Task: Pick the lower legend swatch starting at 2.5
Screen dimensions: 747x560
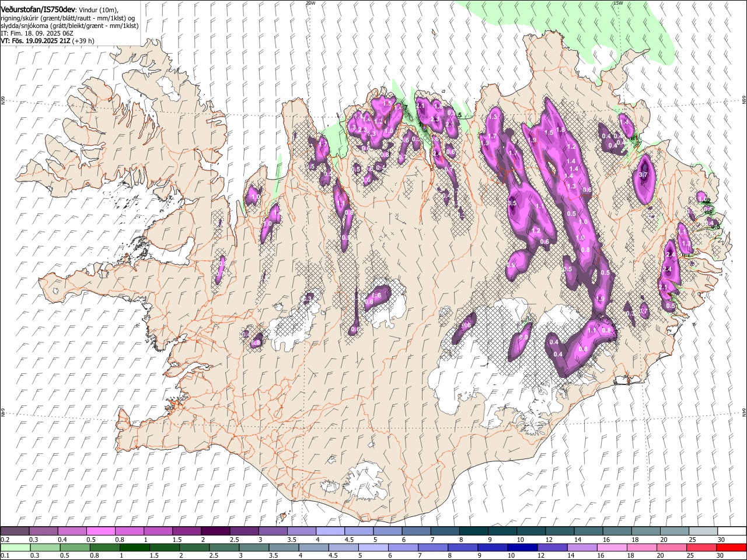Action: (224, 547)
